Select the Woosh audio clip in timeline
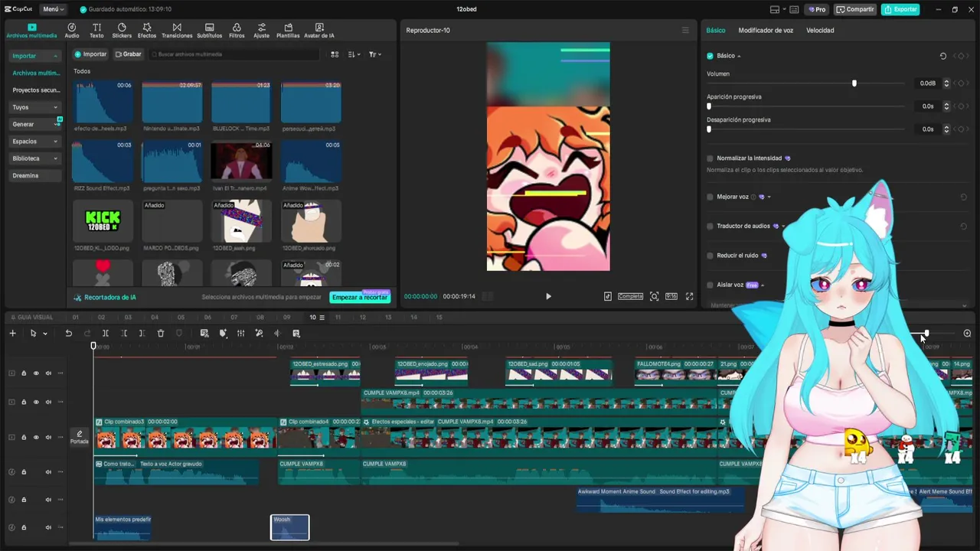Image resolution: width=980 pixels, height=551 pixels. click(x=290, y=527)
